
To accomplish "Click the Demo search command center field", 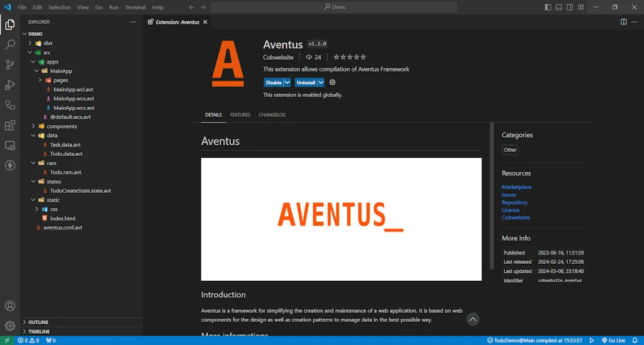I will click(x=334, y=7).
